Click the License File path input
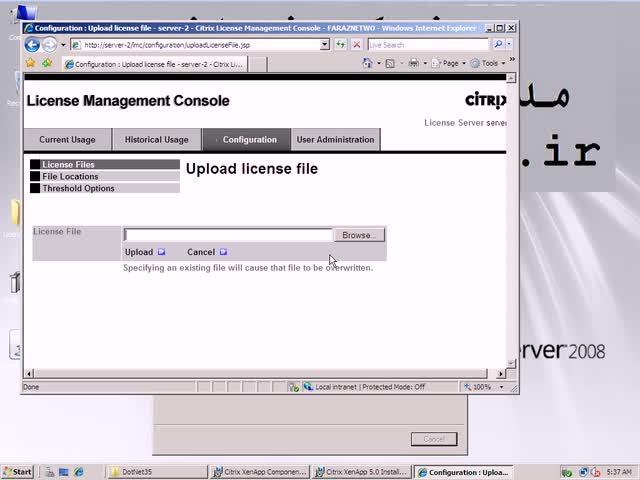The width and height of the screenshot is (640, 480). pos(229,235)
